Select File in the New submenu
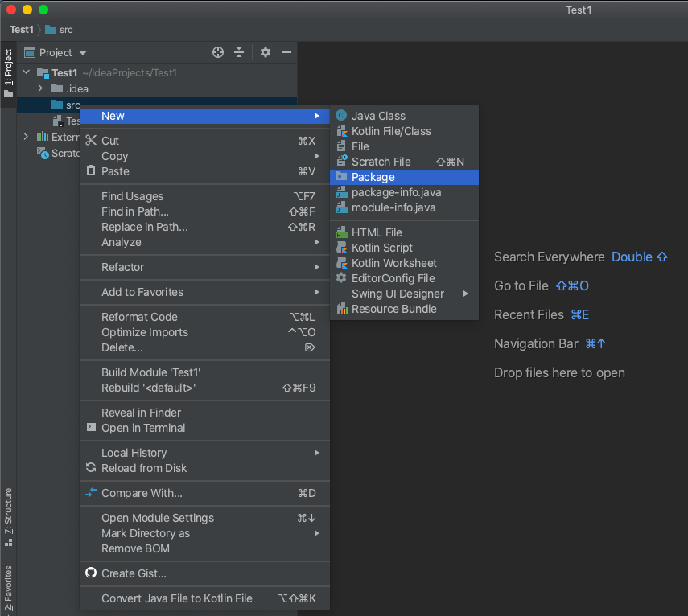Viewport: 688px width, 616px height. [404, 146]
